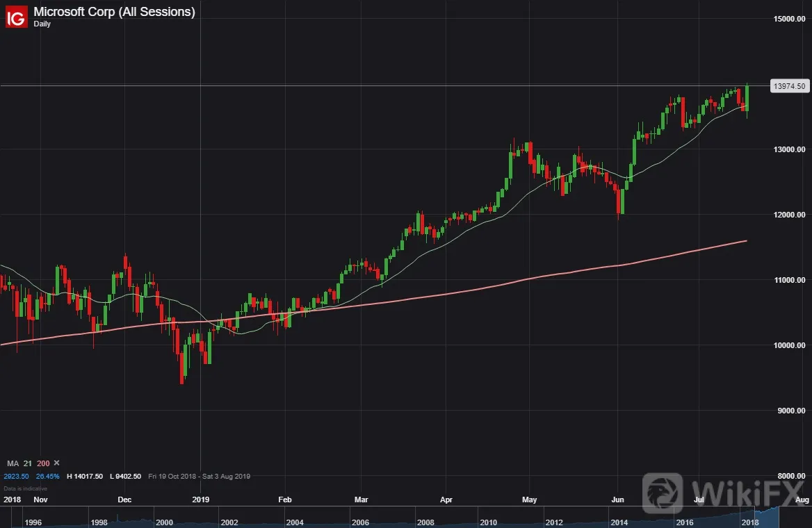
Task: Click the 2019 date axis label
Action: (x=200, y=500)
